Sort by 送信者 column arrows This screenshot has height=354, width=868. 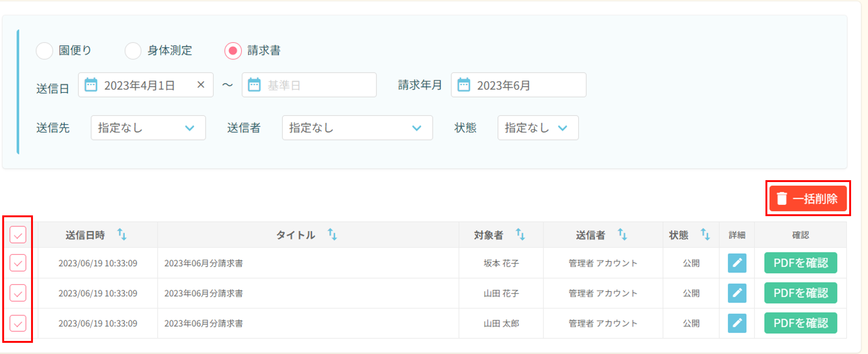tap(622, 235)
